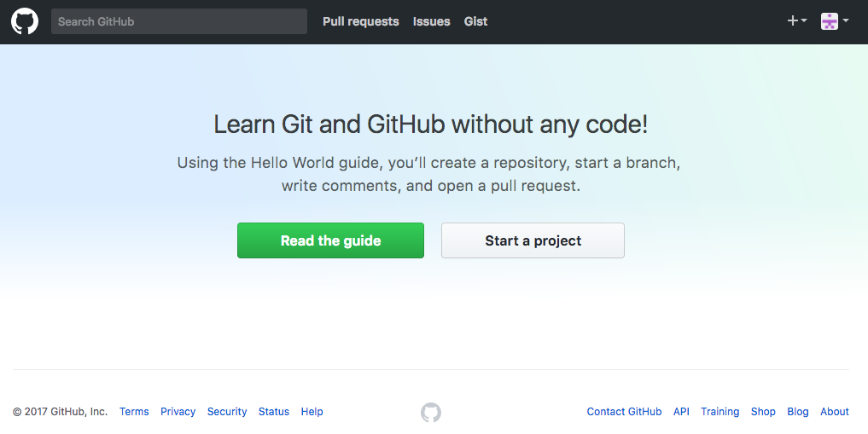Check GitHub Status from the footer
This screenshot has height=434, width=868.
(x=273, y=411)
